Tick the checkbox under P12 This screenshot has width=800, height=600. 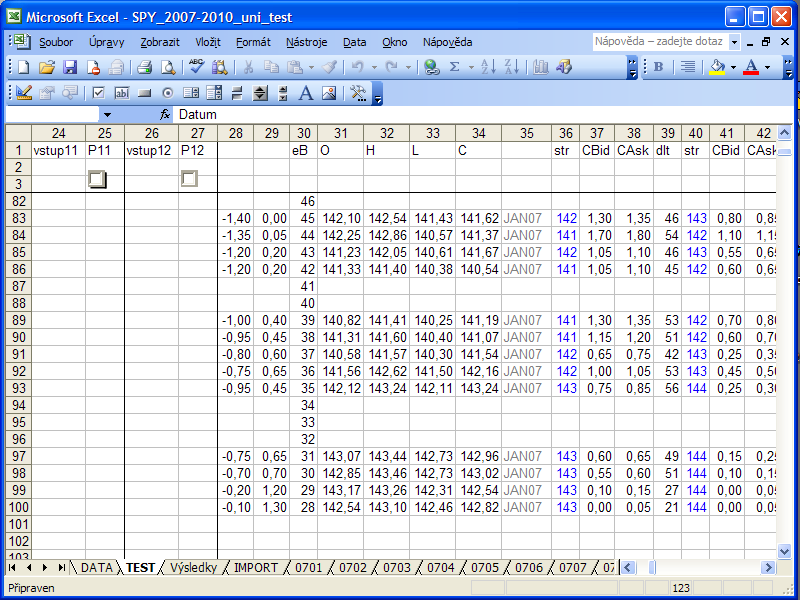189,179
